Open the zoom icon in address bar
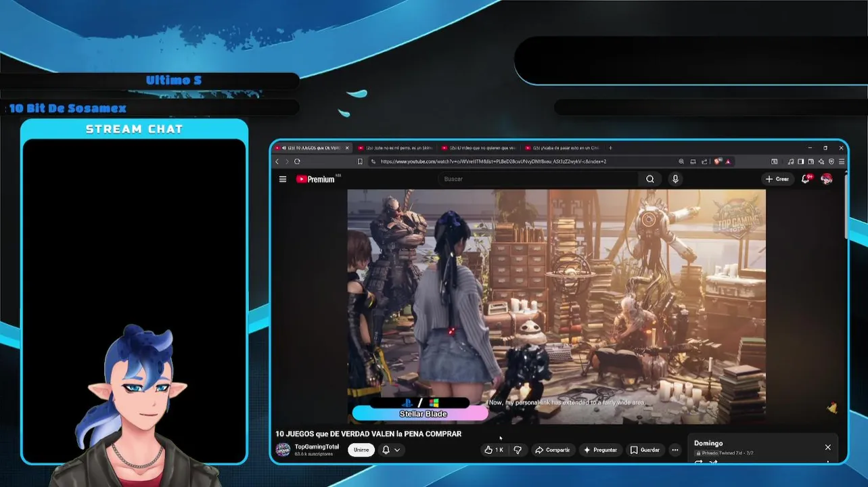The image size is (868, 487). click(x=681, y=162)
